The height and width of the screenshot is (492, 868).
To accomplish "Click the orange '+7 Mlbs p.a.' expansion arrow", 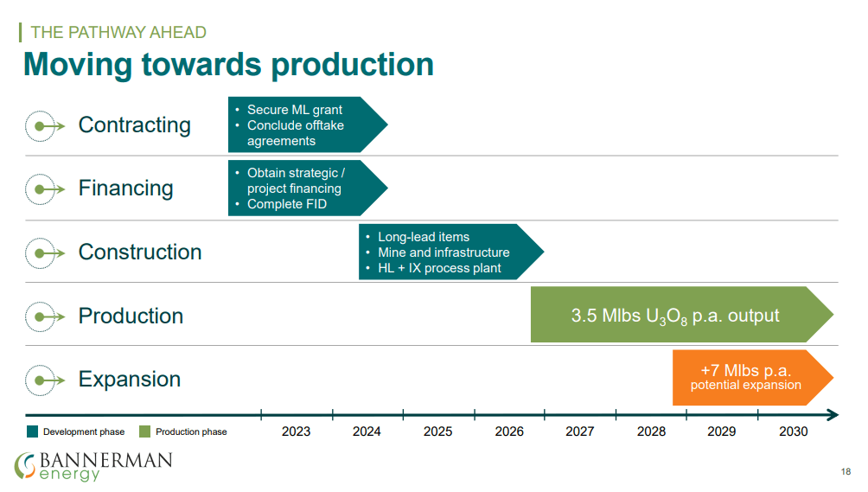I will [753, 378].
